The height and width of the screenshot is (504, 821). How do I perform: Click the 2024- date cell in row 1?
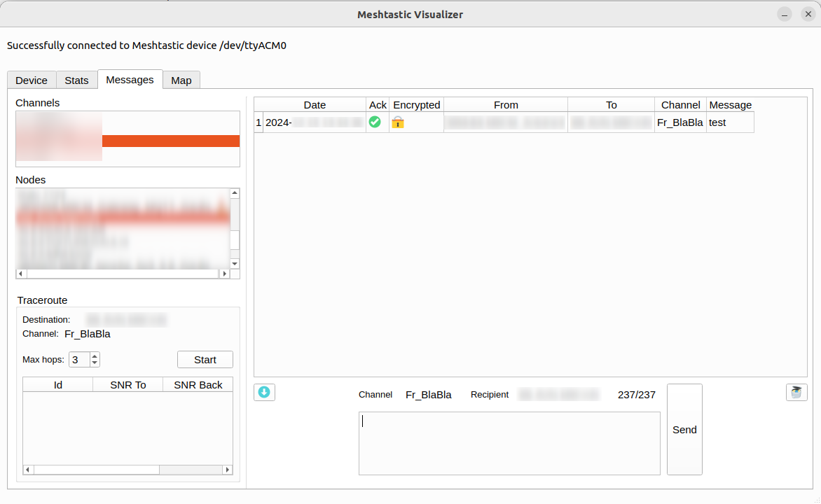pyautogui.click(x=314, y=122)
